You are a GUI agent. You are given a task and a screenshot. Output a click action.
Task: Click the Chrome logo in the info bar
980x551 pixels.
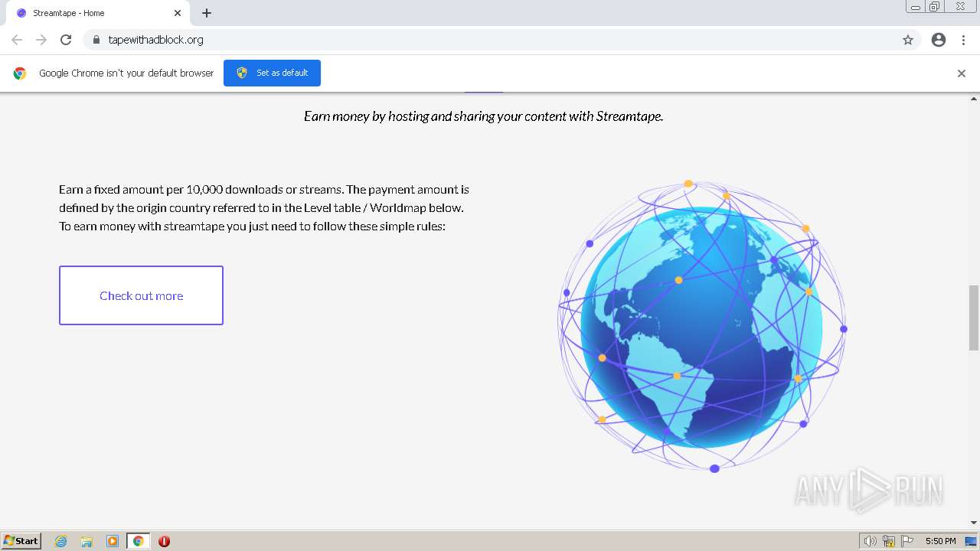(20, 73)
